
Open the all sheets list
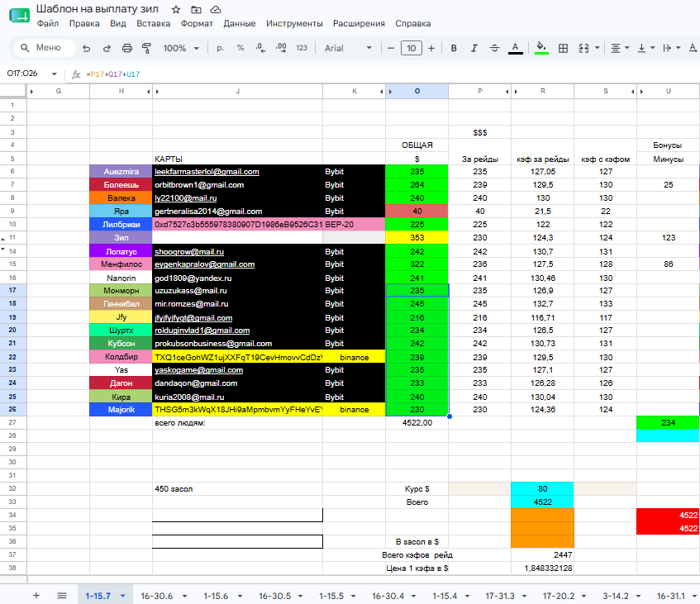tap(62, 595)
